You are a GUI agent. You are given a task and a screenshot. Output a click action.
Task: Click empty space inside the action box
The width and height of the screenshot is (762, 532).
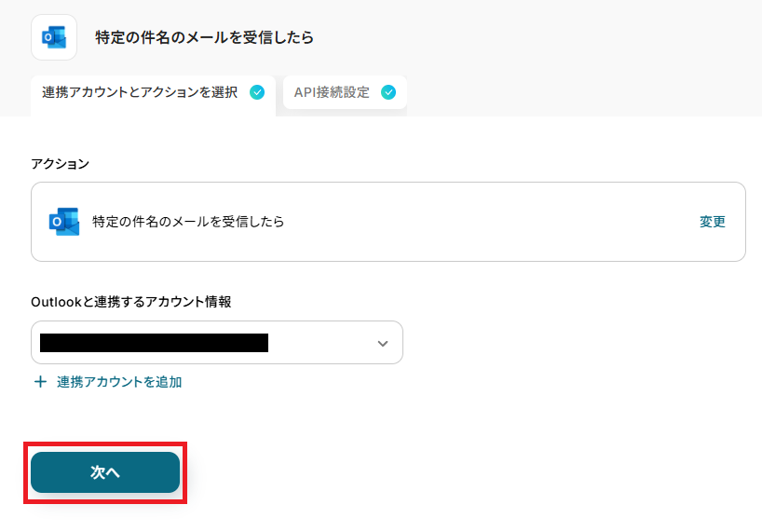484,222
